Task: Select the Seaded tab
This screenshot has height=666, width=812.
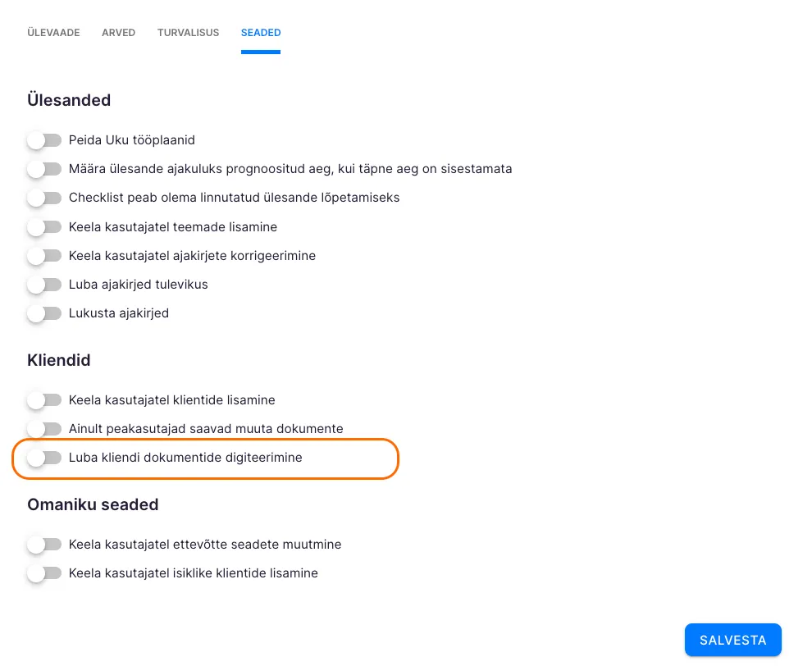Action: pyautogui.click(x=261, y=33)
